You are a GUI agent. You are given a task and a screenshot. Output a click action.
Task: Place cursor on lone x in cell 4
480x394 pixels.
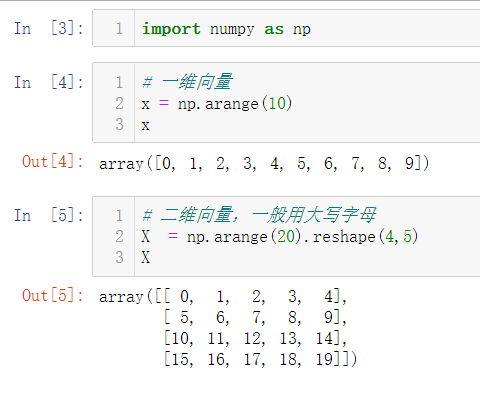[x=145, y=126]
